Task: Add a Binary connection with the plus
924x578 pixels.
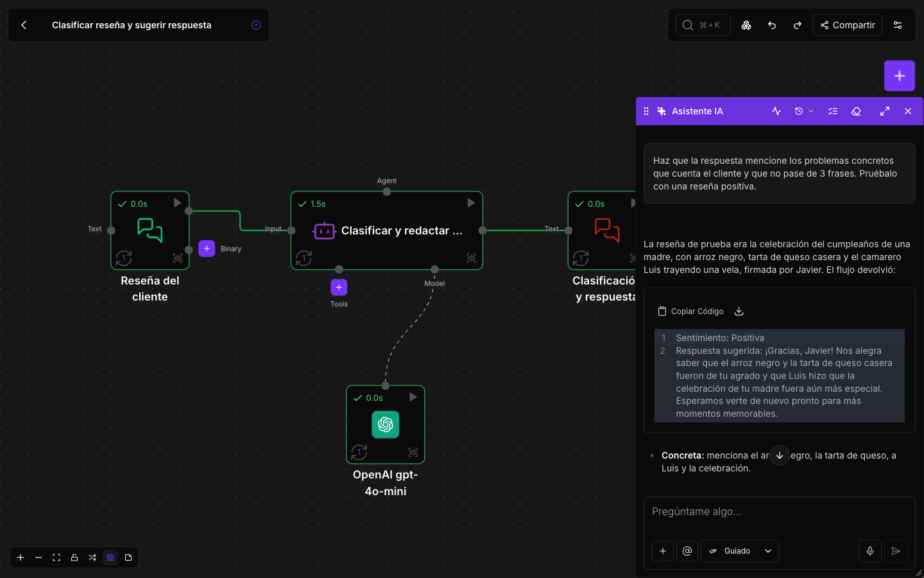Action: (x=207, y=249)
